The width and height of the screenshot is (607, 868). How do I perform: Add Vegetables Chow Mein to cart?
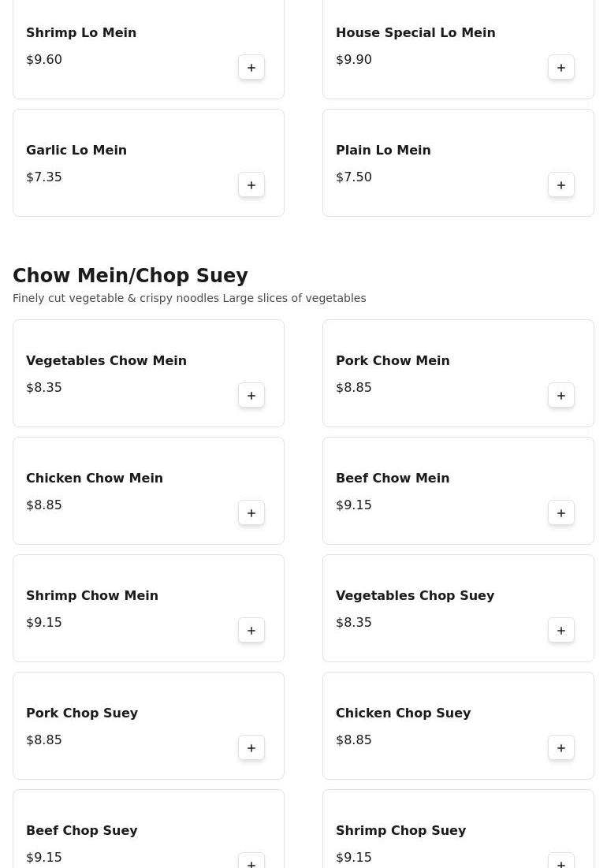pyautogui.click(x=251, y=396)
